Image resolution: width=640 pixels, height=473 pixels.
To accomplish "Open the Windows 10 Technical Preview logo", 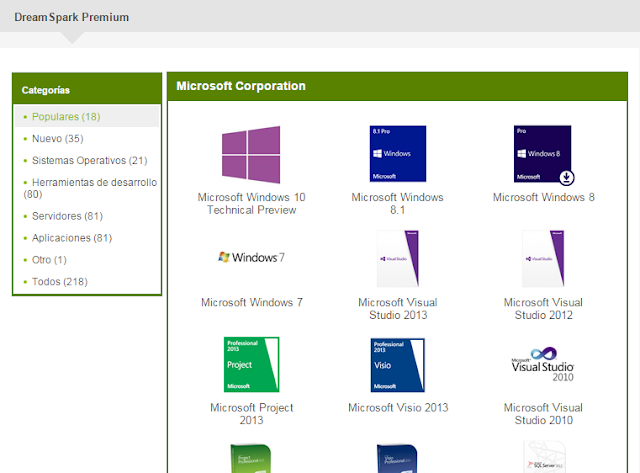I will (x=251, y=155).
